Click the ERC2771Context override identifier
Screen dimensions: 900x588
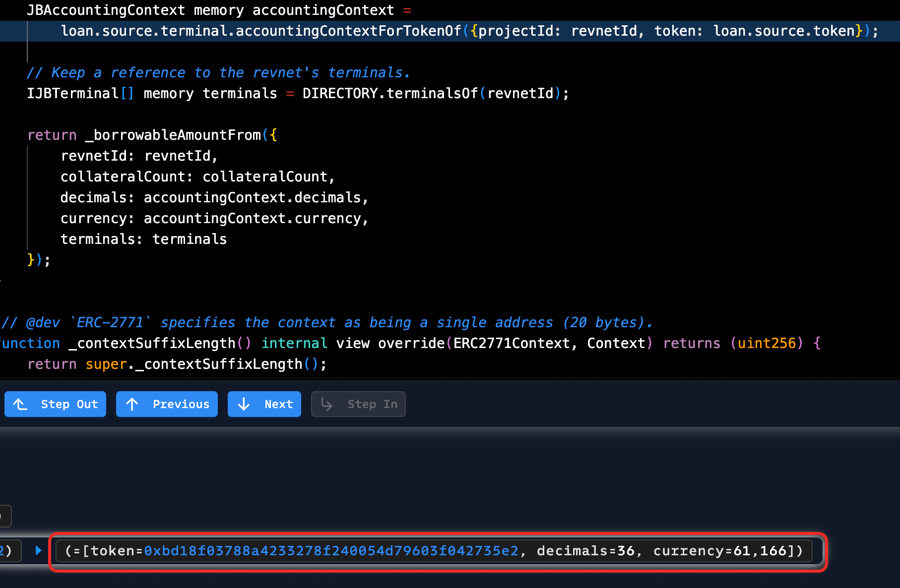tap(511, 344)
